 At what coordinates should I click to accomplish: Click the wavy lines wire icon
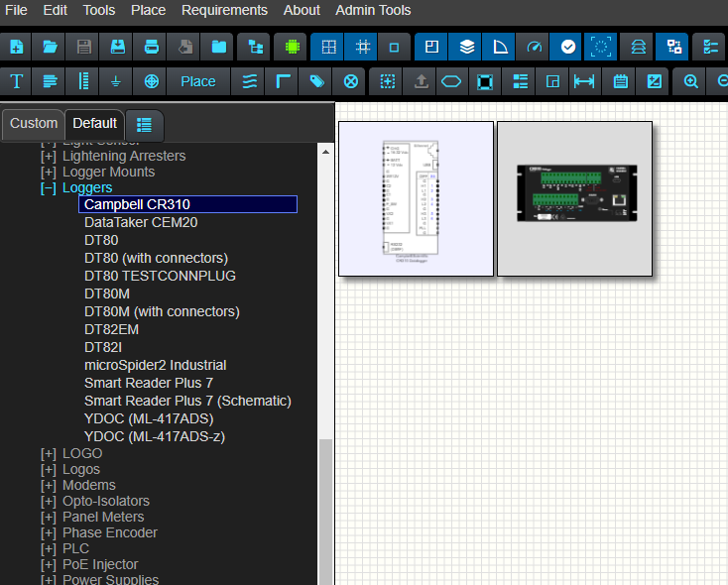click(249, 81)
